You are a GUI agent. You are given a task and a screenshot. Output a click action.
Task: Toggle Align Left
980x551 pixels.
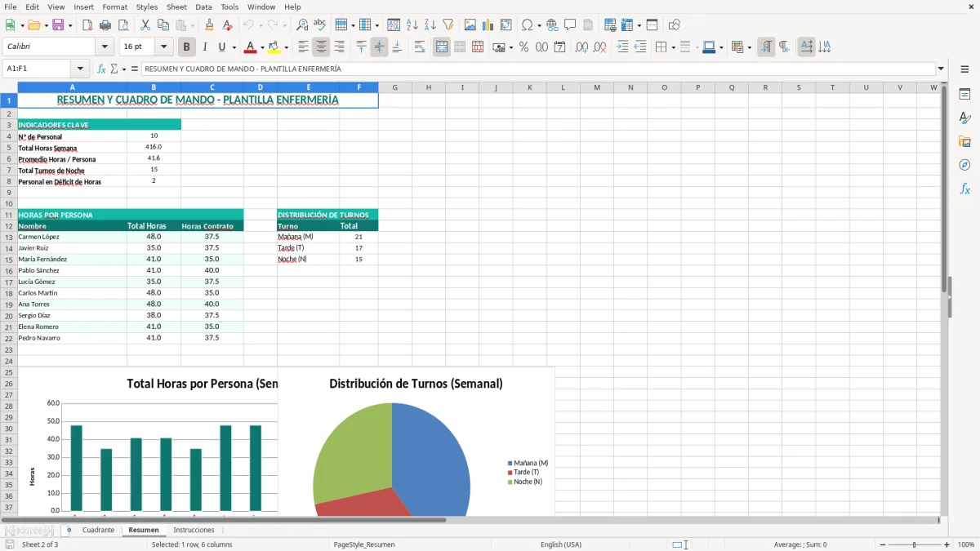pyautogui.click(x=304, y=47)
